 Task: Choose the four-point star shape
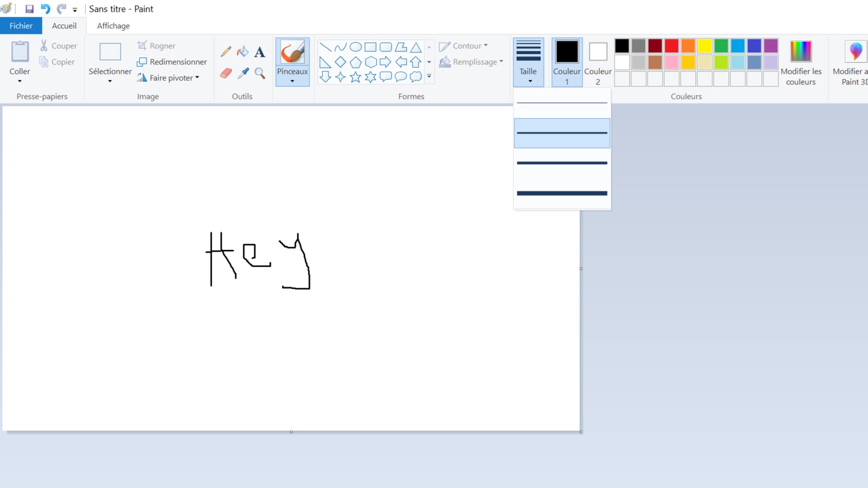point(340,77)
